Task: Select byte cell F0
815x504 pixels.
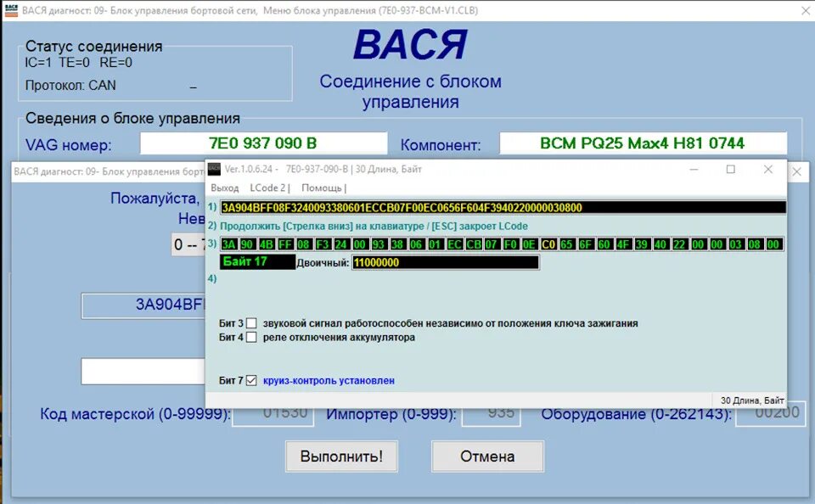Action: point(510,244)
